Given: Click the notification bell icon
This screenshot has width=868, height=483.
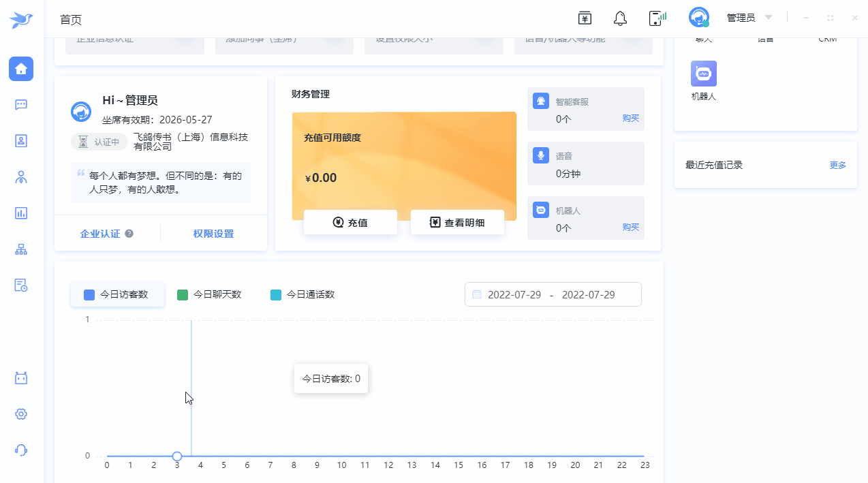Looking at the screenshot, I should 620,18.
